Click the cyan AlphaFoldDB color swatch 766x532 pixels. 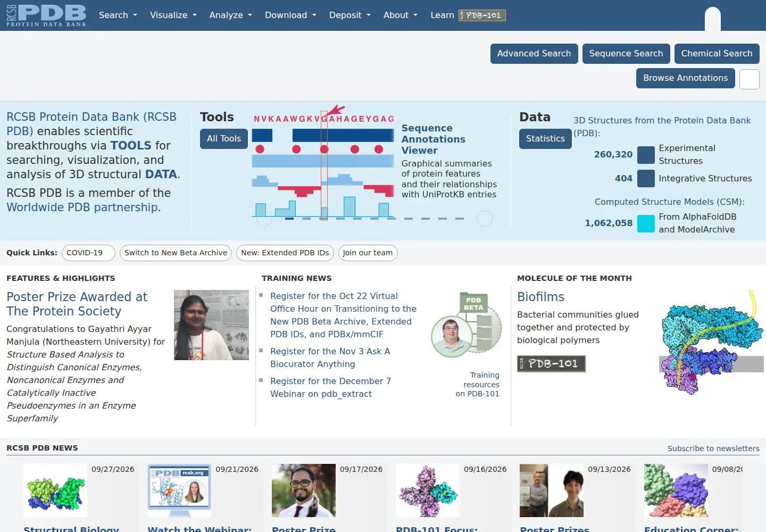pos(646,223)
